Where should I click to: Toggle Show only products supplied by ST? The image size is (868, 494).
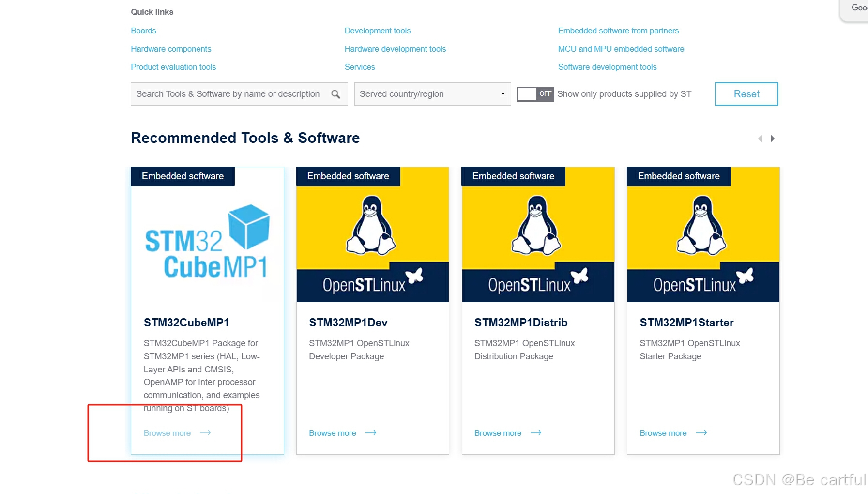pos(535,94)
